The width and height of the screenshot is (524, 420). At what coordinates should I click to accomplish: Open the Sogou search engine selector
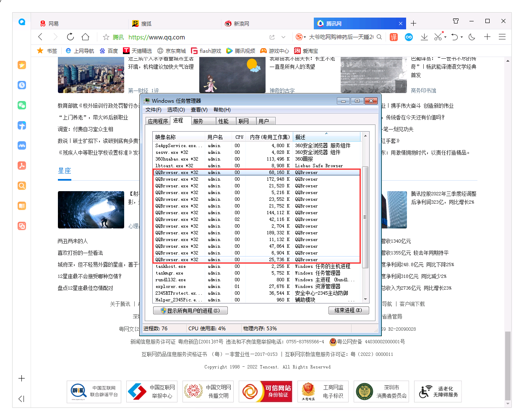point(300,37)
